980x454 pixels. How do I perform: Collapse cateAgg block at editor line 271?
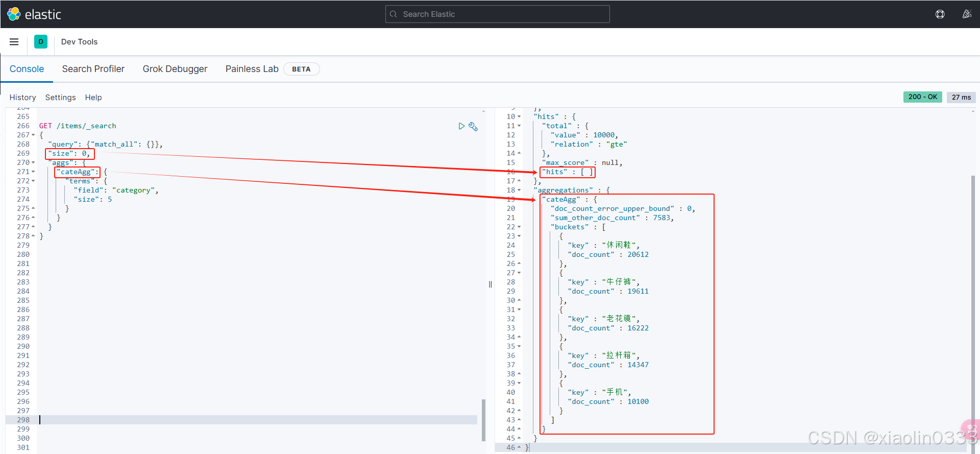[x=33, y=172]
